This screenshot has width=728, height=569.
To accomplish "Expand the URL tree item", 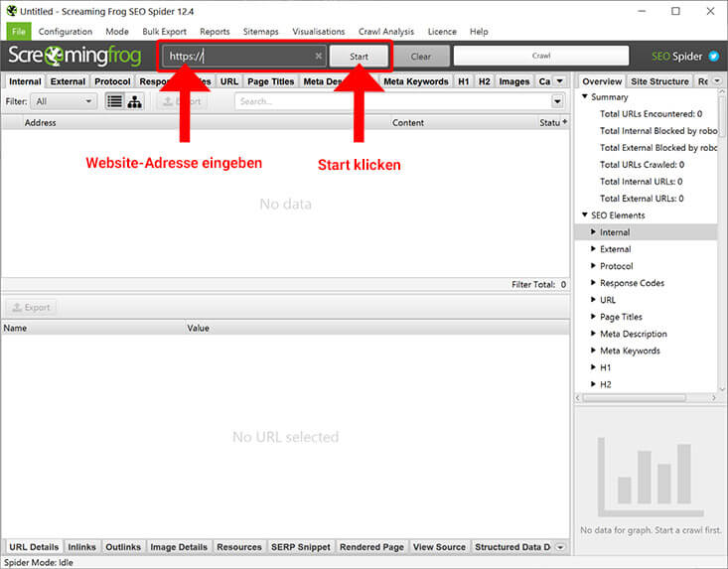I will 593,299.
